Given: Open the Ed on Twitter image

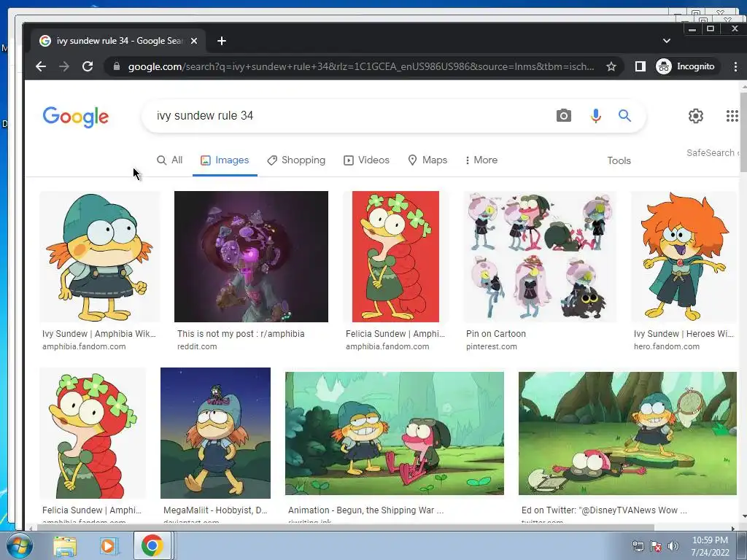Looking at the screenshot, I should click(627, 433).
